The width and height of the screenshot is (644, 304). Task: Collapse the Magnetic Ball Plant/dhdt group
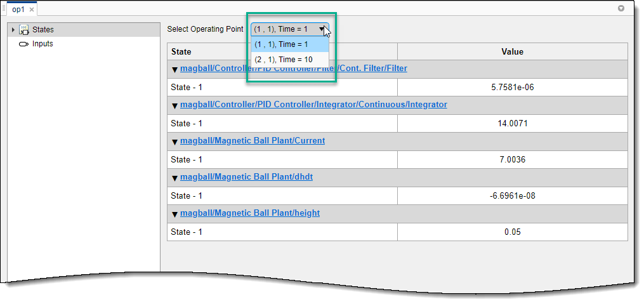tap(175, 178)
